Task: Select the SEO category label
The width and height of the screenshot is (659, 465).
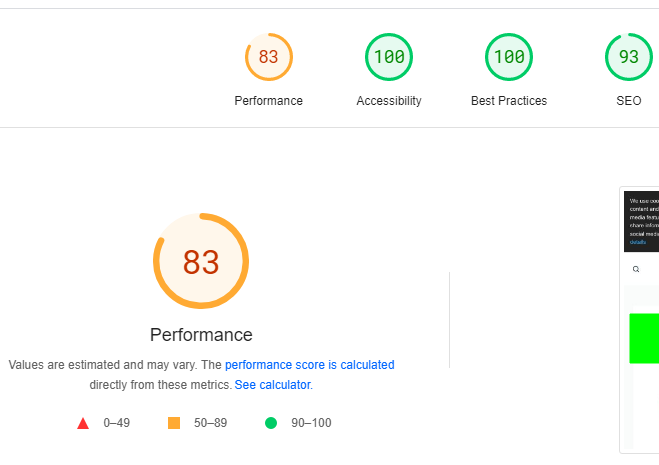Action: [x=629, y=101]
